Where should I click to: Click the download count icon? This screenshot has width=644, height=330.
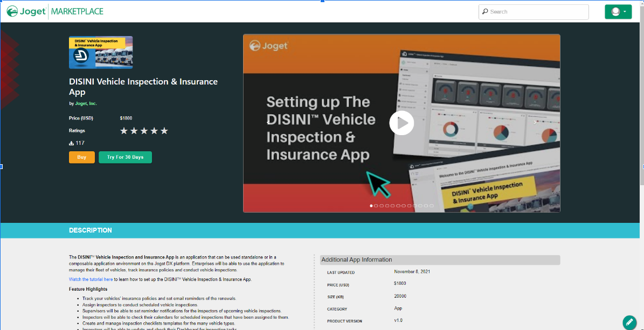[x=71, y=143]
